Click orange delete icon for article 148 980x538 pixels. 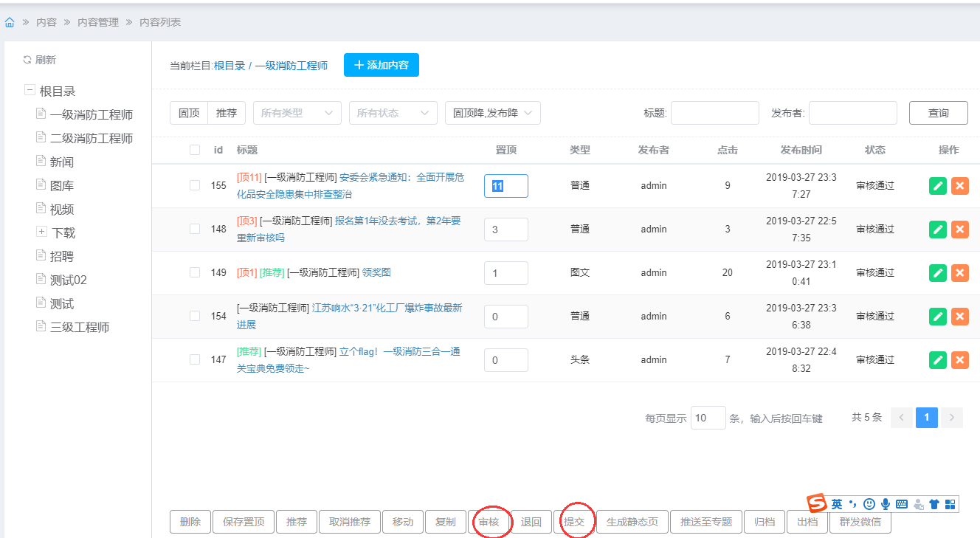[960, 230]
